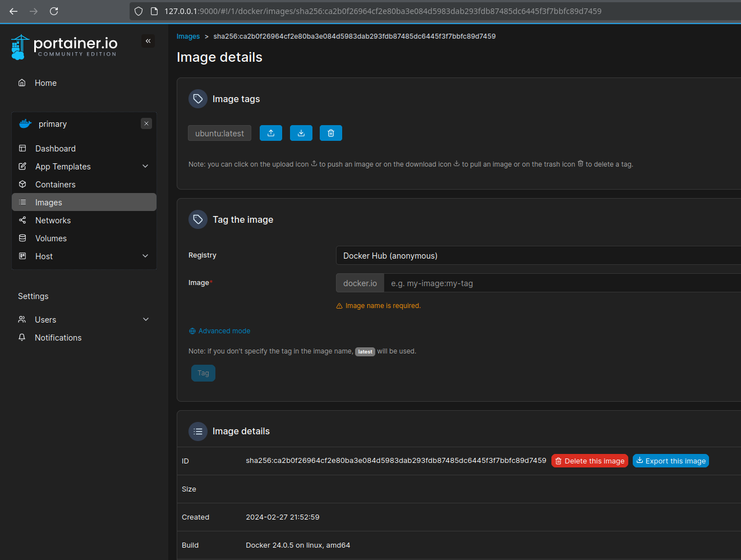Focus the image name input field
The height and width of the screenshot is (560, 741).
tap(563, 283)
